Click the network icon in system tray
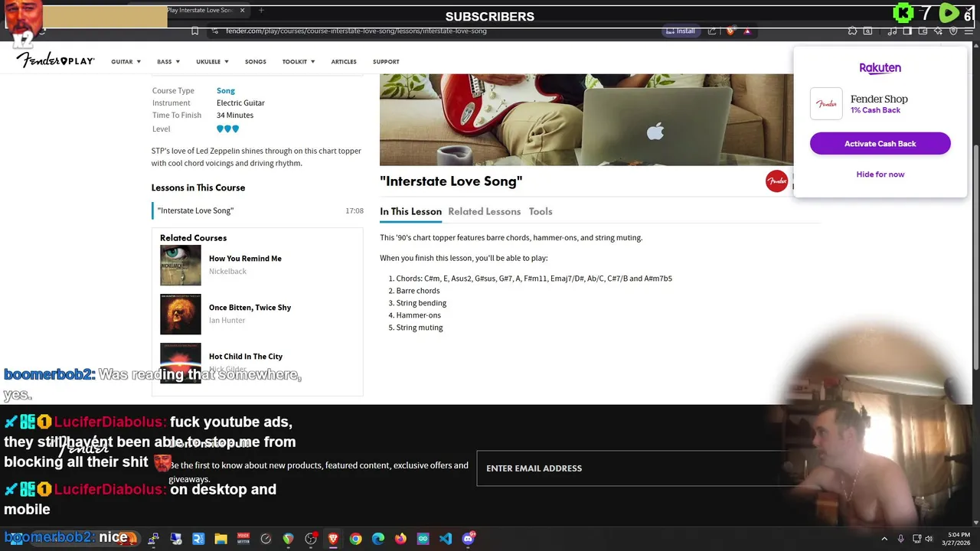This screenshot has height=551, width=980. pyautogui.click(x=916, y=539)
